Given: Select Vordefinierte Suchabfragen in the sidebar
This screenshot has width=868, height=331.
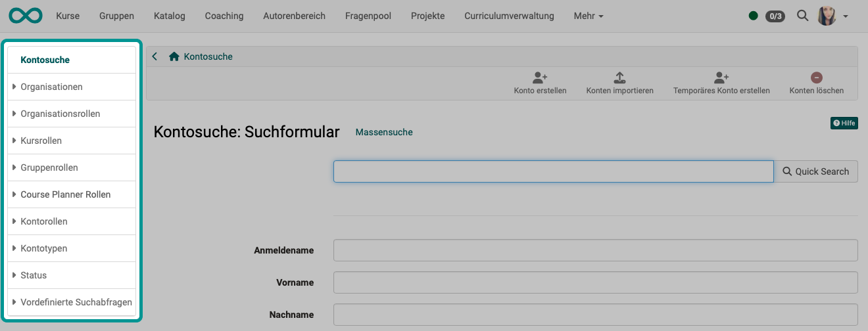Looking at the screenshot, I should 76,302.
